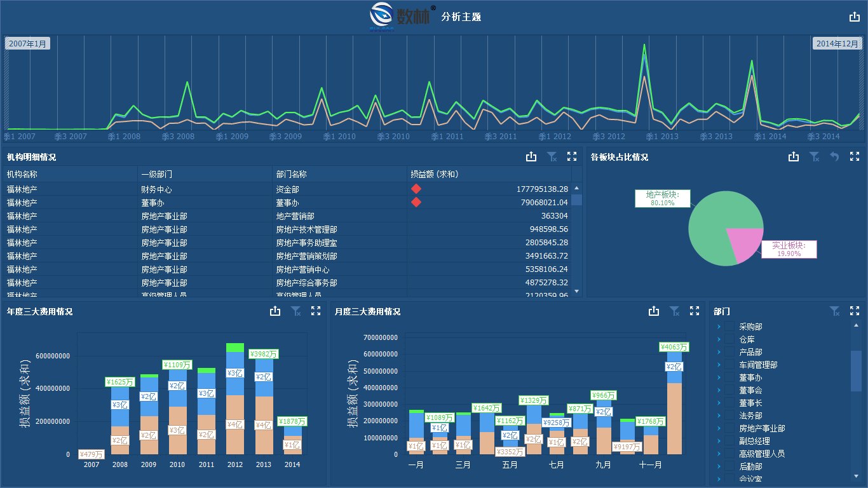The height and width of the screenshot is (488, 868).
Task: Click the 2012 stacked bar orange segment
Action: tap(235, 424)
